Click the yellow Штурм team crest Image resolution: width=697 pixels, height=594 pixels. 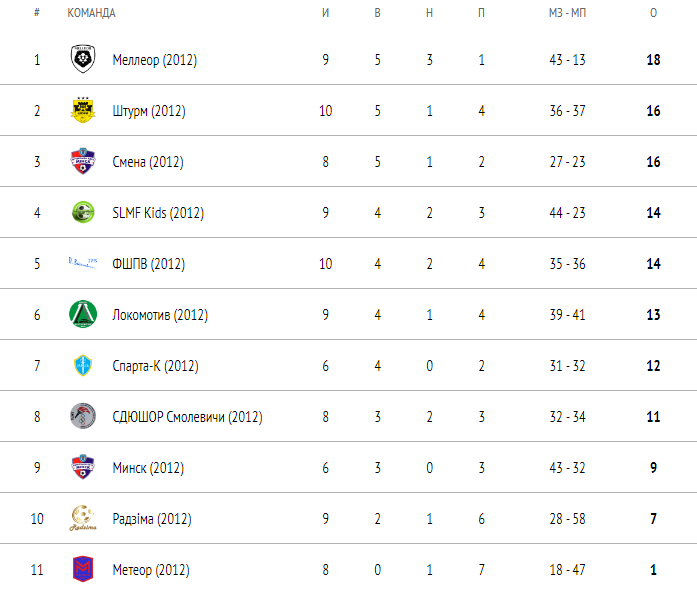(83, 110)
